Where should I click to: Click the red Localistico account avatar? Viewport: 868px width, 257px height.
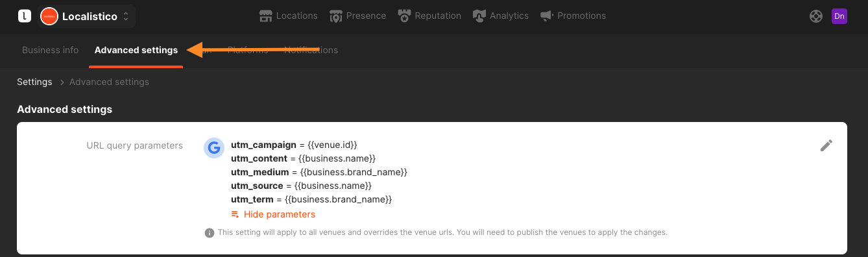point(49,16)
